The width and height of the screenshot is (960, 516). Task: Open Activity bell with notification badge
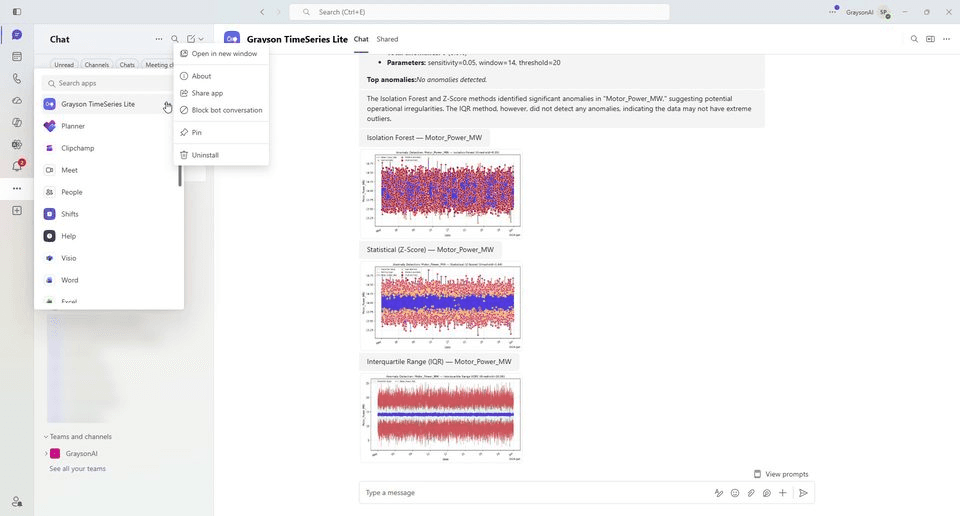tap(18, 166)
